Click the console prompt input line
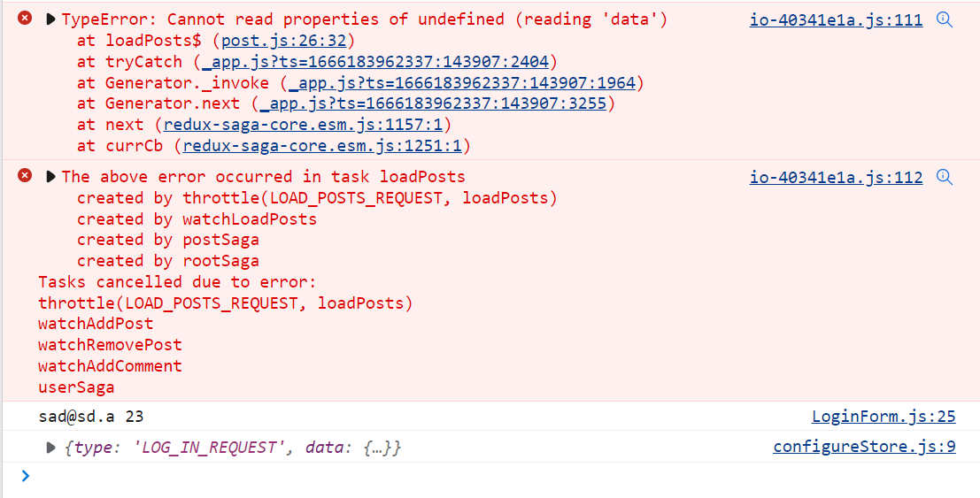Screen dimensions: 980x498 coord(496,476)
